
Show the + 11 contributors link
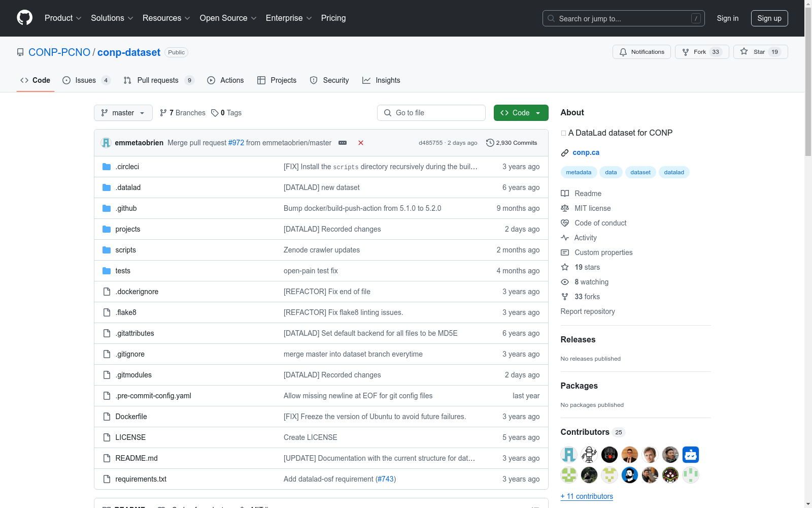(x=587, y=496)
